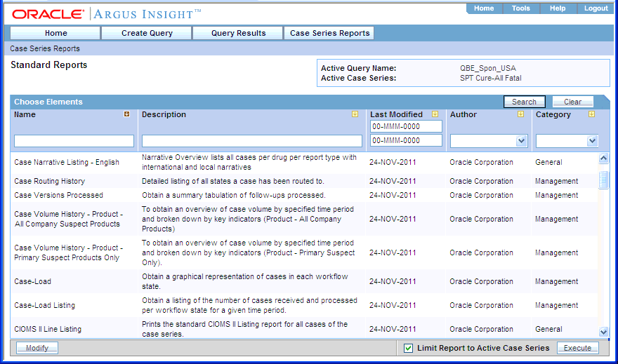Click the top-right Home menu link

[x=484, y=8]
